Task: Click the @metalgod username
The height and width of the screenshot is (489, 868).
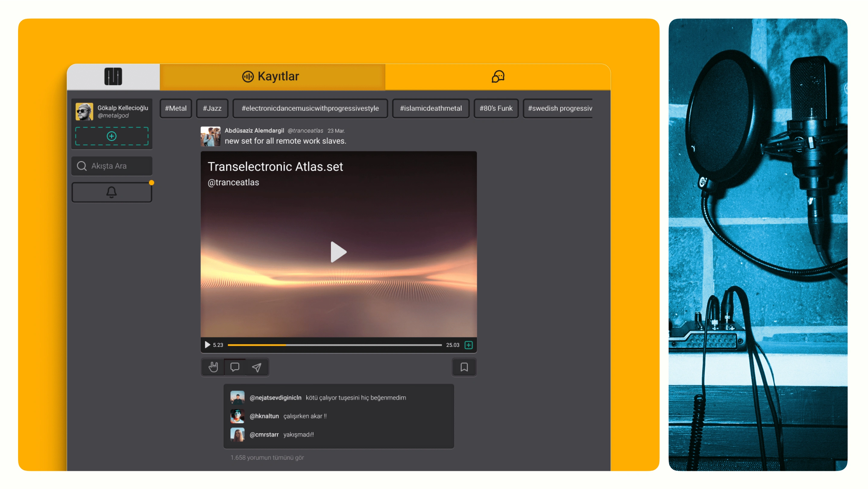Action: pos(113,115)
